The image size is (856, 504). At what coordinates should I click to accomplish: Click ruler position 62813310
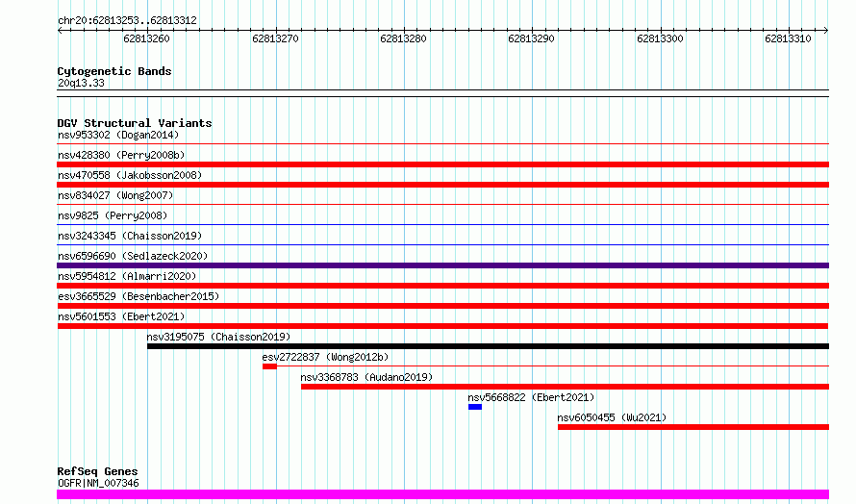(x=788, y=38)
